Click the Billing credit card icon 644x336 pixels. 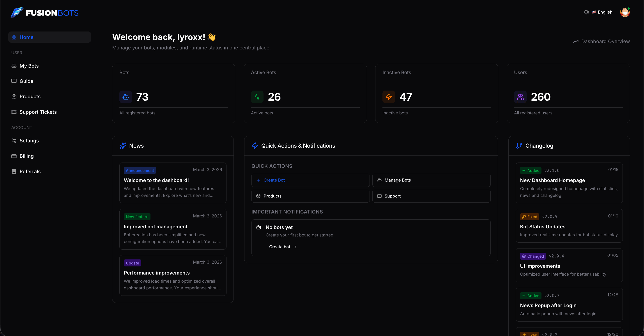click(14, 156)
